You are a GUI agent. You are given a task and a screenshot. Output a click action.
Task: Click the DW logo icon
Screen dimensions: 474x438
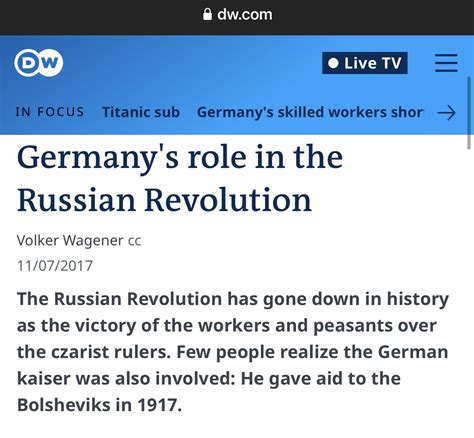pos(39,63)
